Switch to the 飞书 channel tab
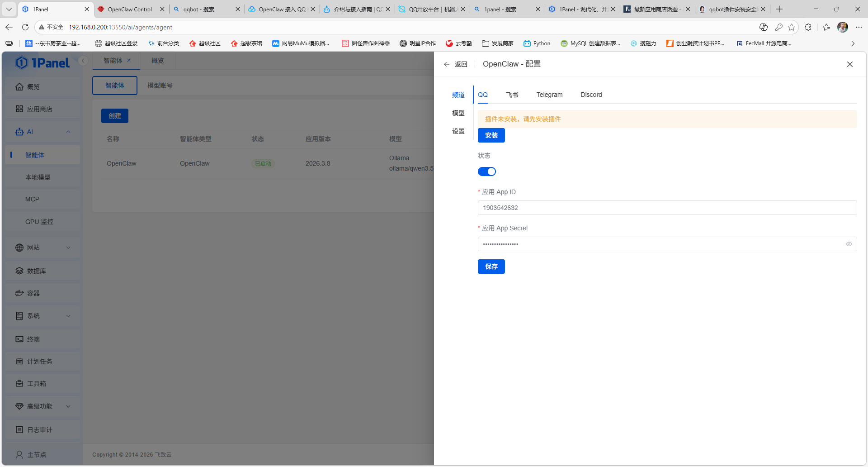The image size is (868, 467). pos(512,95)
